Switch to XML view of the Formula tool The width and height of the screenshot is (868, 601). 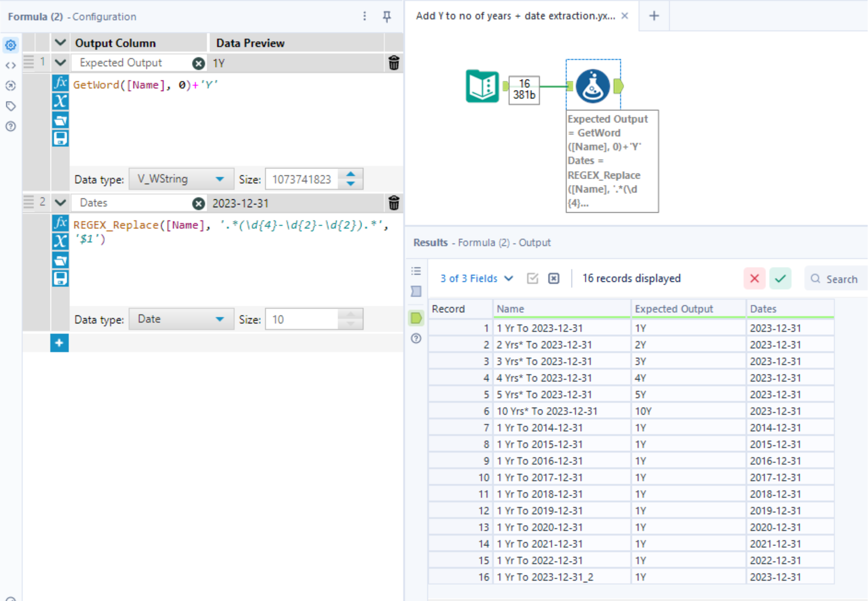11,65
